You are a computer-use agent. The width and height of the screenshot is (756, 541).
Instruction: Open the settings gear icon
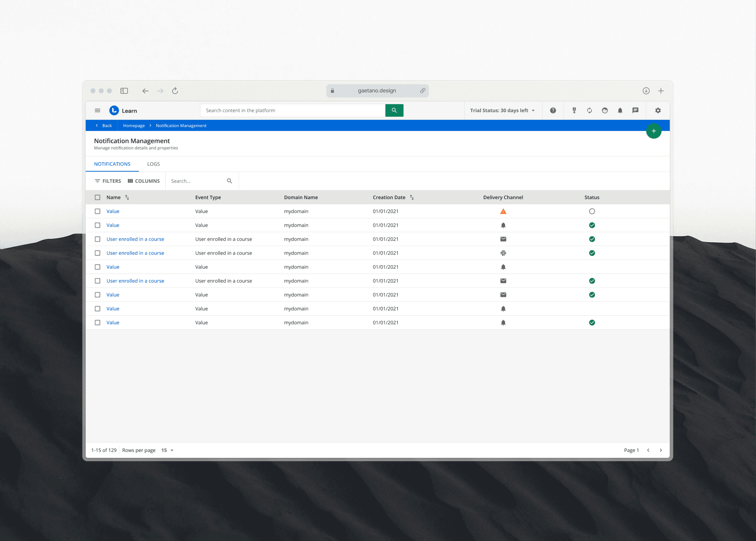tap(658, 111)
